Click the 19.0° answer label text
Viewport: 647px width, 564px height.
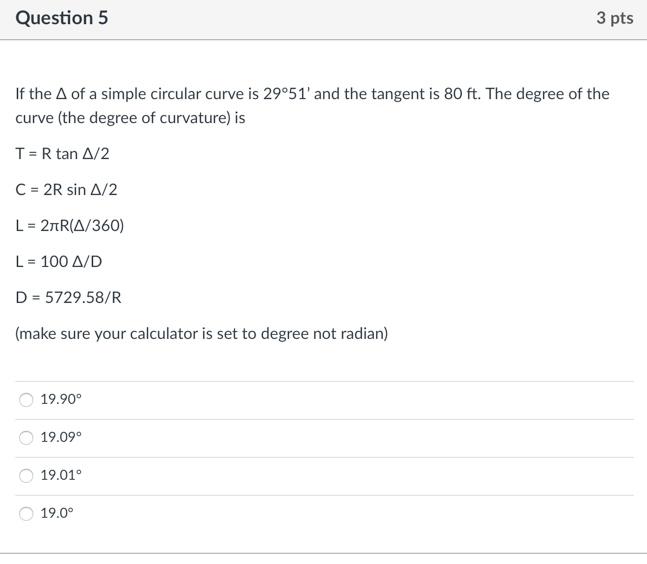[x=57, y=513]
